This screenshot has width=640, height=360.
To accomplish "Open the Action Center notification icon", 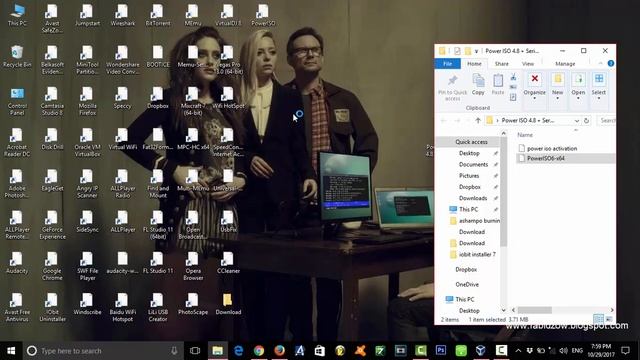I will click(x=625, y=350).
